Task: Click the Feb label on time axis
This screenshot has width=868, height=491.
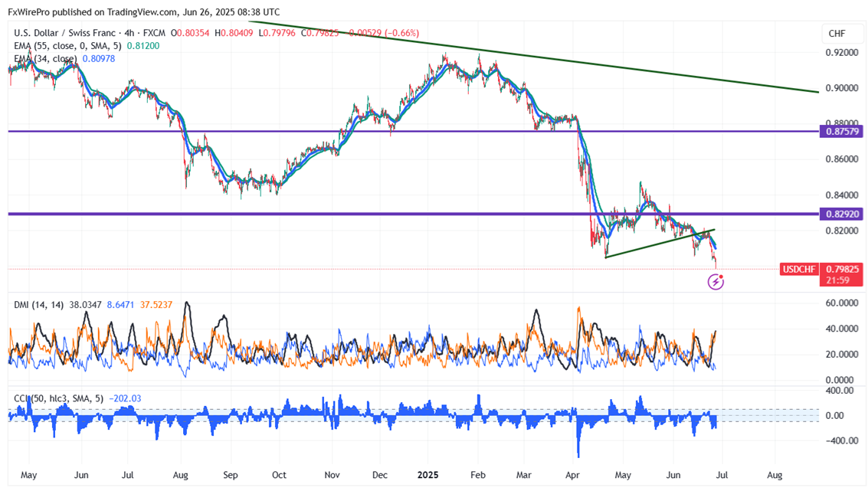Action: 478,475
